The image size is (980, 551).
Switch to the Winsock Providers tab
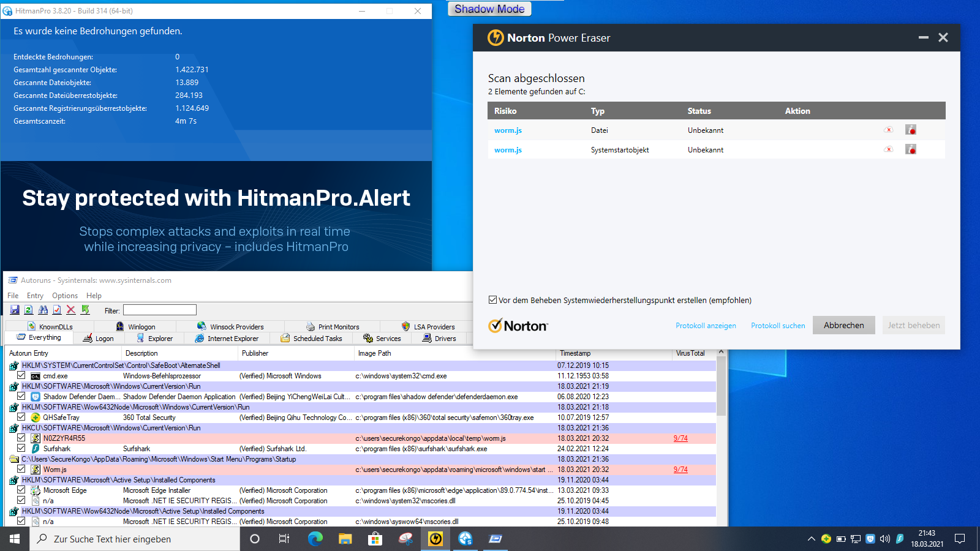pyautogui.click(x=230, y=327)
